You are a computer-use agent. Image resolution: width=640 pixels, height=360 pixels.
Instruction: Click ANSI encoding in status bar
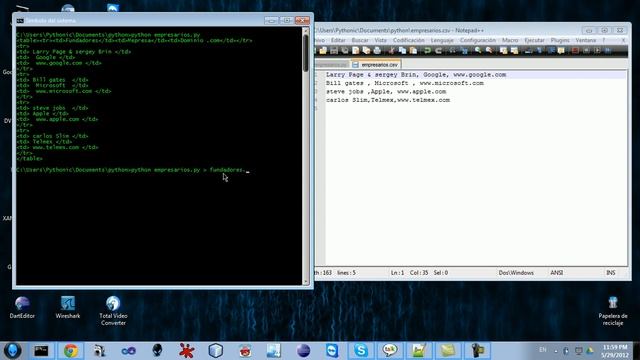pyautogui.click(x=556, y=273)
